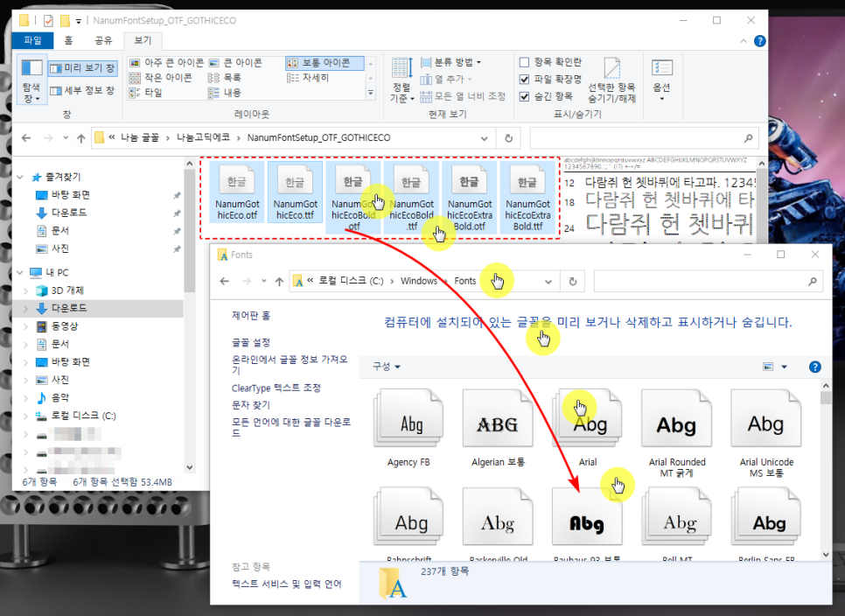Select the Algerian 보통 font
The width and height of the screenshot is (845, 616).
pos(498,429)
